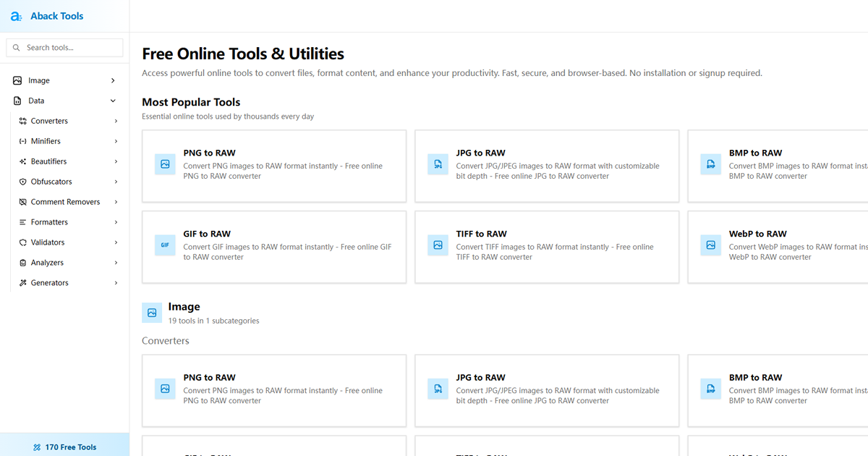Image resolution: width=868 pixels, height=456 pixels.
Task: Click the image icon on the PNG to RAW card
Action: [165, 164]
